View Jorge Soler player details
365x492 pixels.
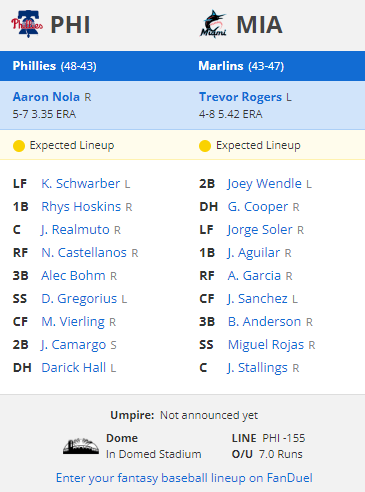[x=260, y=230]
